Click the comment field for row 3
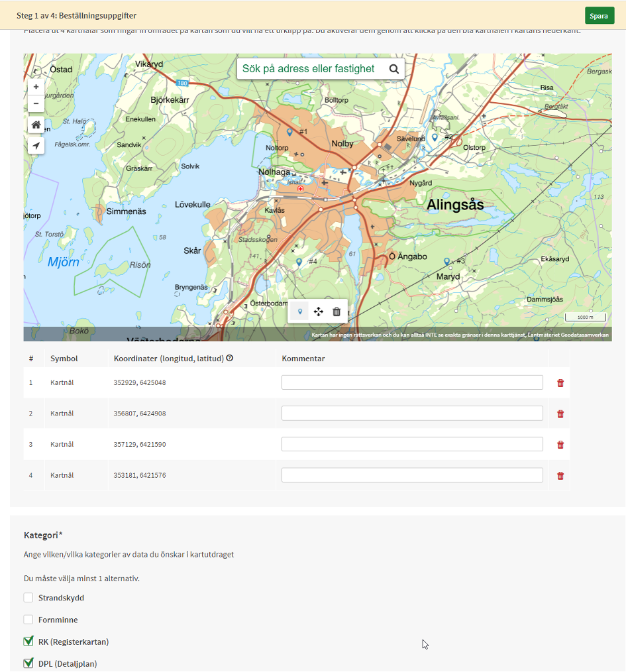Screen dimensions: 626x672 pos(412,444)
